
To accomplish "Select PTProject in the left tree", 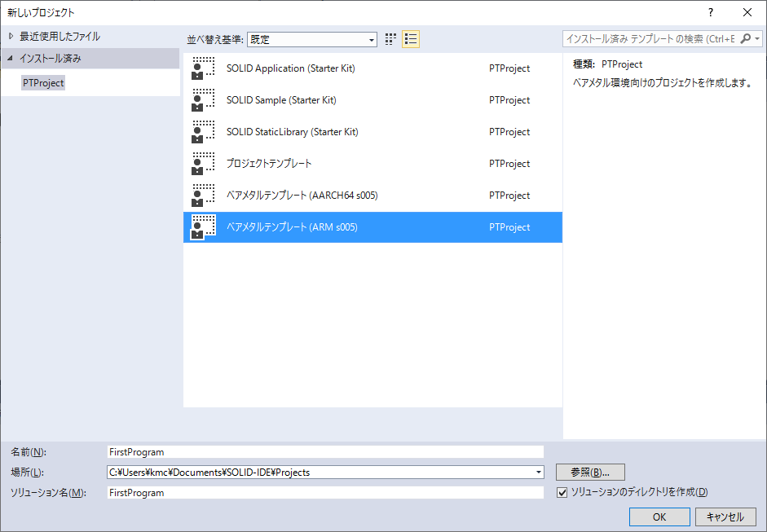I will 43,83.
